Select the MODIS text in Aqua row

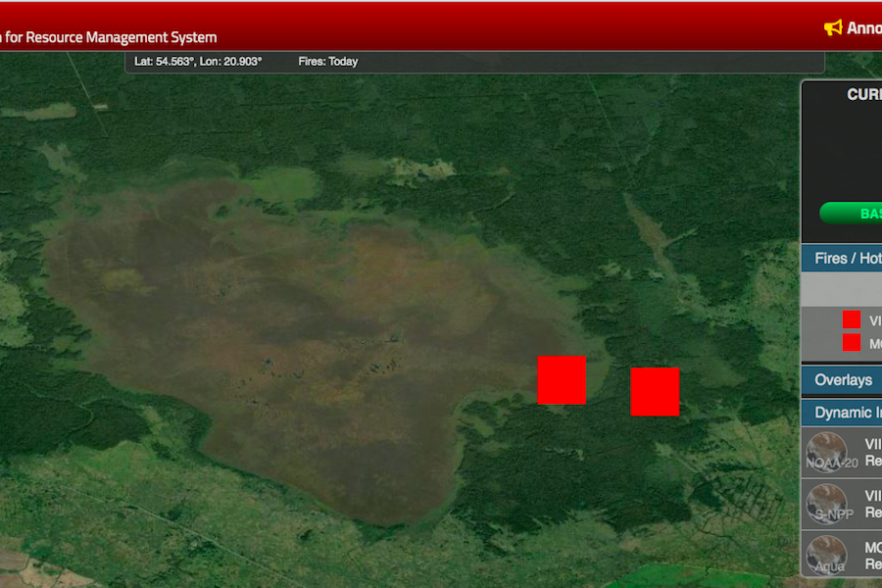point(873,546)
